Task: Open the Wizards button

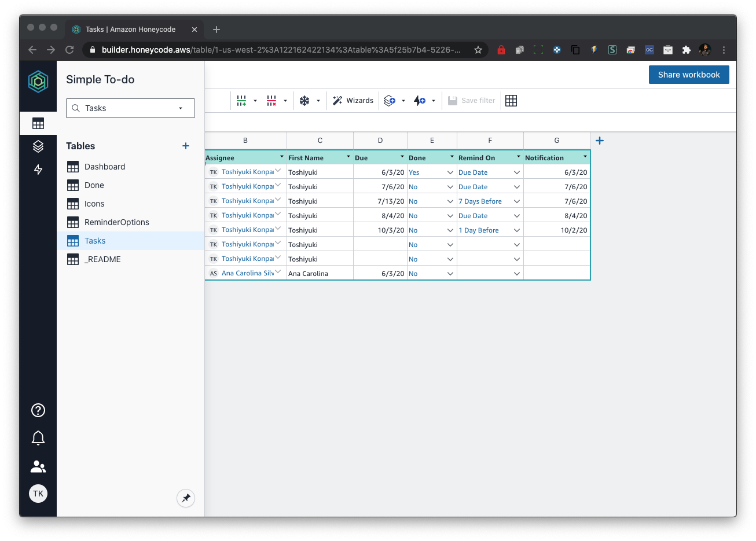Action: [353, 101]
